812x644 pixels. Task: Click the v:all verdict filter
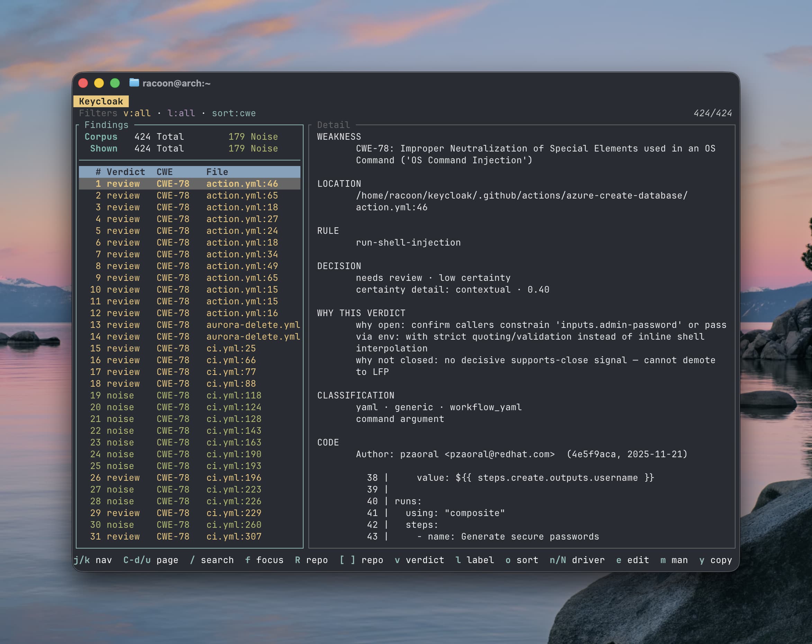[137, 113]
